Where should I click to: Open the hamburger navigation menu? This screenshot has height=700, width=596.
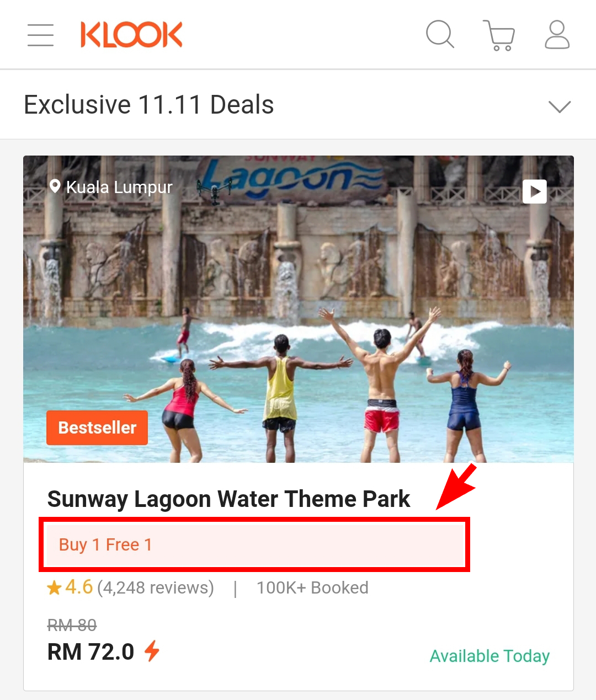click(x=41, y=35)
